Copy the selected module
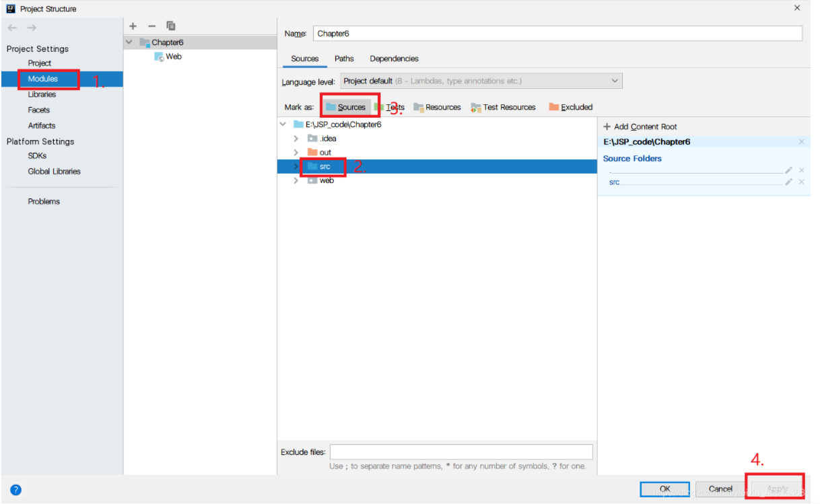The width and height of the screenshot is (820, 504). click(x=171, y=26)
